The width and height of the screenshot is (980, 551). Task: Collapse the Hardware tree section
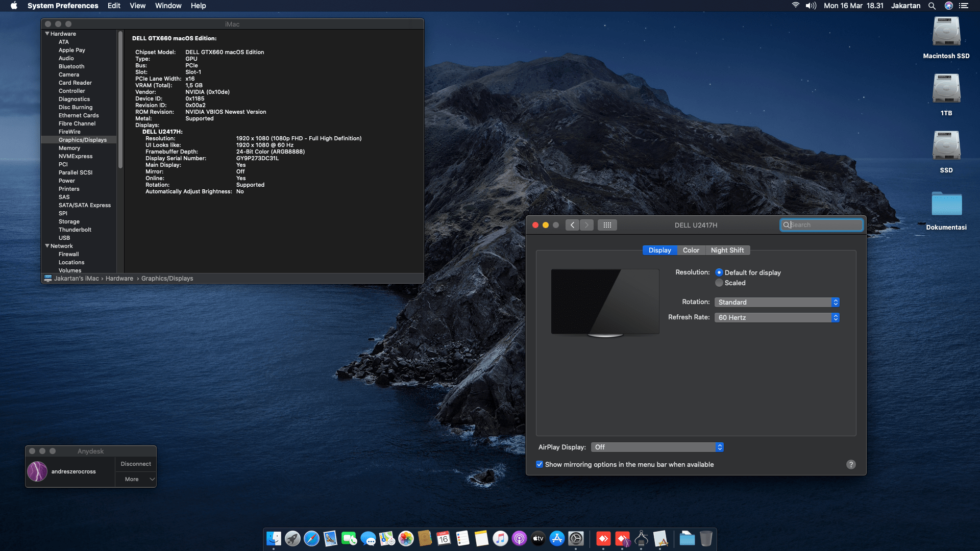pyautogui.click(x=47, y=34)
